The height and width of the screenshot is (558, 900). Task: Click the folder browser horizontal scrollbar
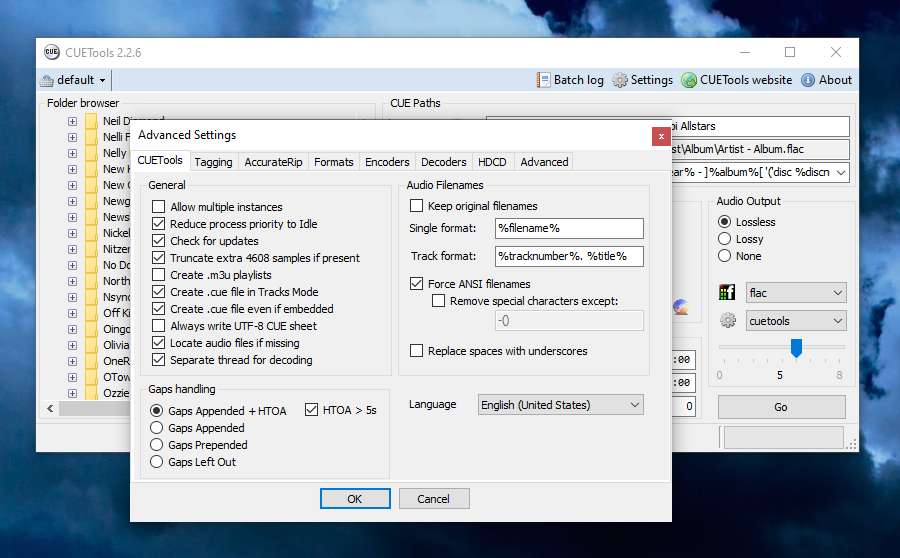95,408
